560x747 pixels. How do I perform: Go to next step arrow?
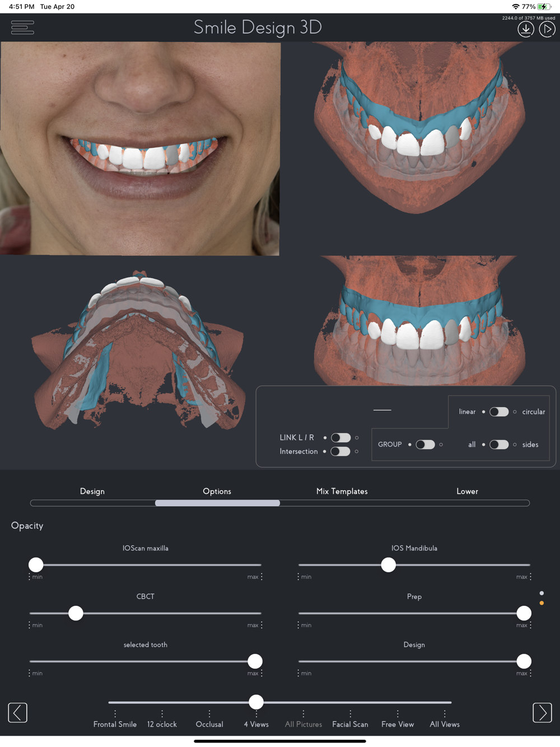[x=542, y=713]
